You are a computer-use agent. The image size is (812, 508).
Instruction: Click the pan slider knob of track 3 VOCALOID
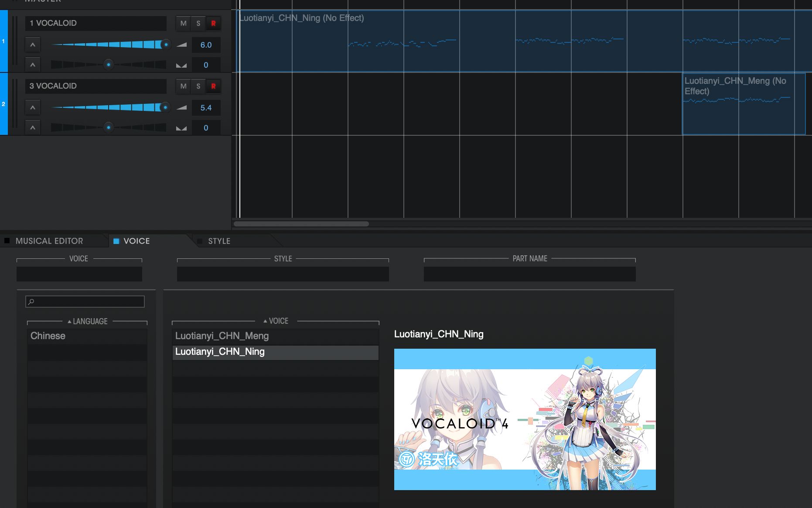(109, 127)
